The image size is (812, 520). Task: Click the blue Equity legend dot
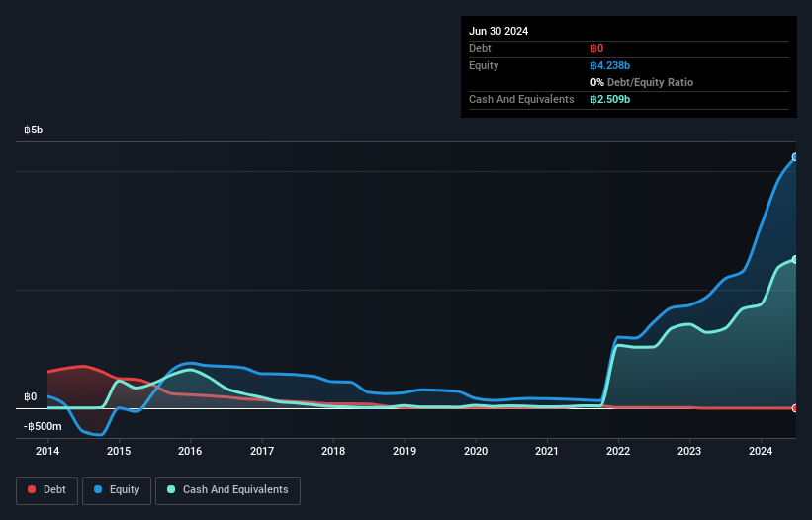tap(98, 489)
